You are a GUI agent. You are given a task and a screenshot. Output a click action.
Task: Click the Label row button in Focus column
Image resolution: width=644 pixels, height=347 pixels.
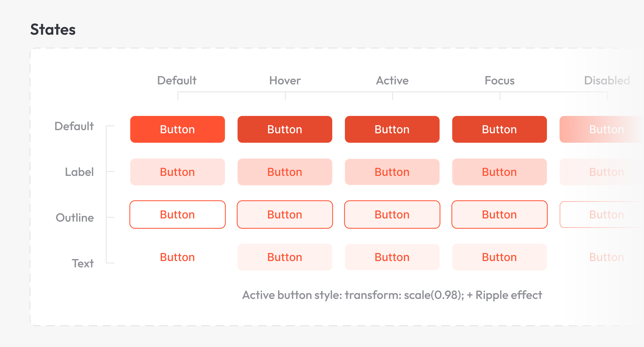click(x=499, y=172)
